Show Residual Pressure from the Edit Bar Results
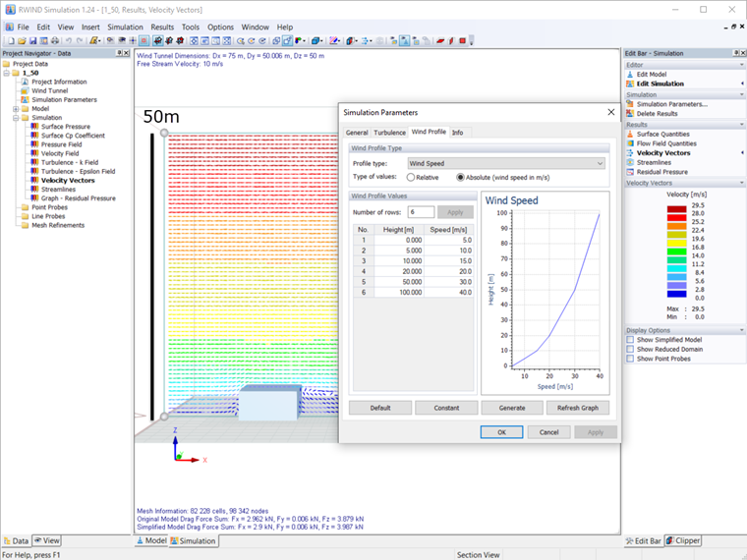Viewport: 747px width, 560px height. click(662, 172)
